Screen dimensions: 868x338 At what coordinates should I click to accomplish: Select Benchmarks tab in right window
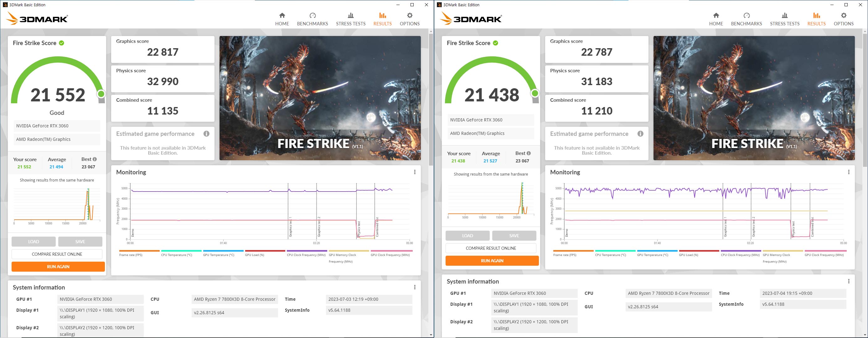tap(747, 19)
